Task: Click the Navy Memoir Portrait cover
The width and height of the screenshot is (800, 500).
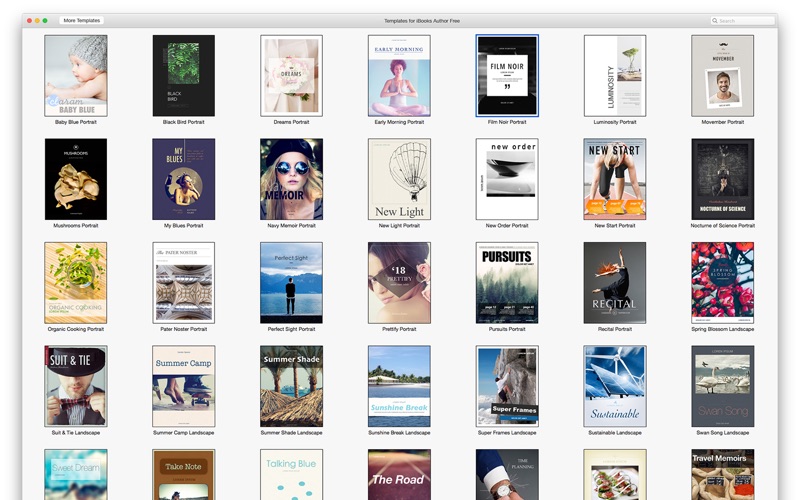Action: tap(291, 179)
